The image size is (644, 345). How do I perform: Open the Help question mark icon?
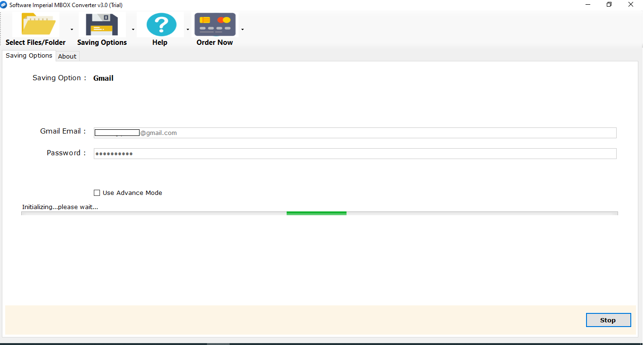tap(161, 25)
